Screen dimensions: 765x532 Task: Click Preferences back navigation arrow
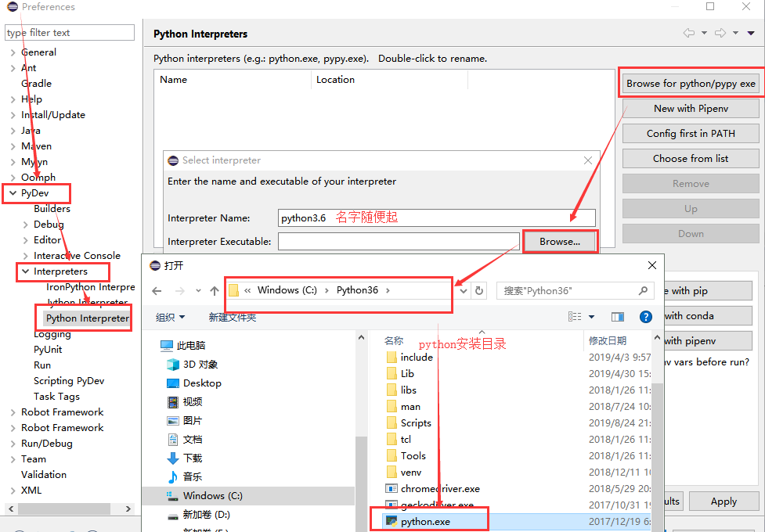(688, 33)
